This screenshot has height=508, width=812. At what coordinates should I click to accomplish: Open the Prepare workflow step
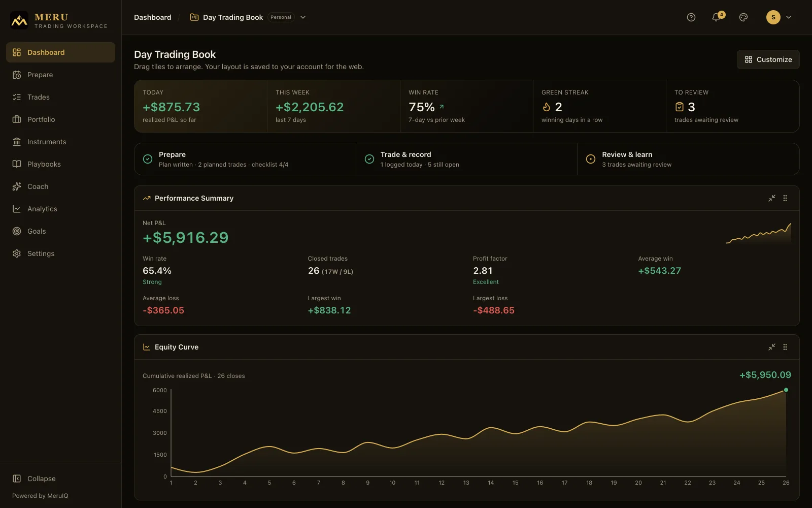click(245, 159)
